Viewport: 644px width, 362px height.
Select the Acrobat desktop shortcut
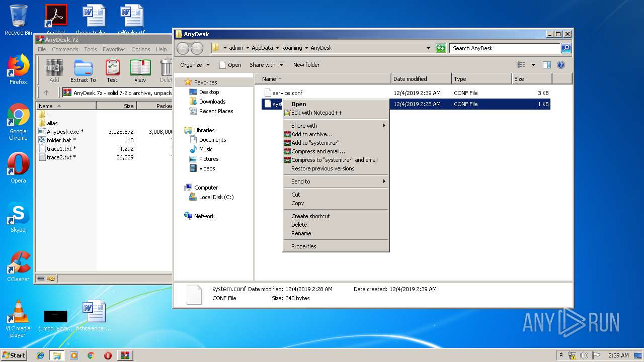(56, 19)
